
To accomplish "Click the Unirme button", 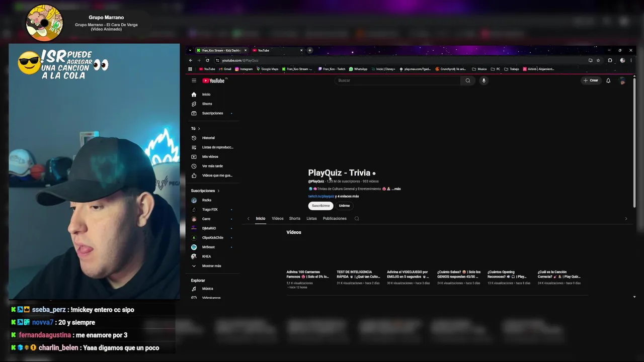I will point(344,206).
